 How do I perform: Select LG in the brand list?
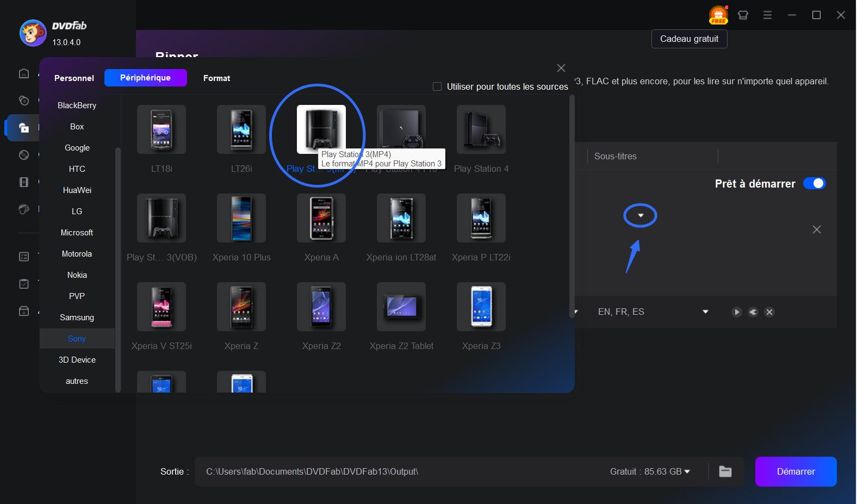pyautogui.click(x=77, y=211)
